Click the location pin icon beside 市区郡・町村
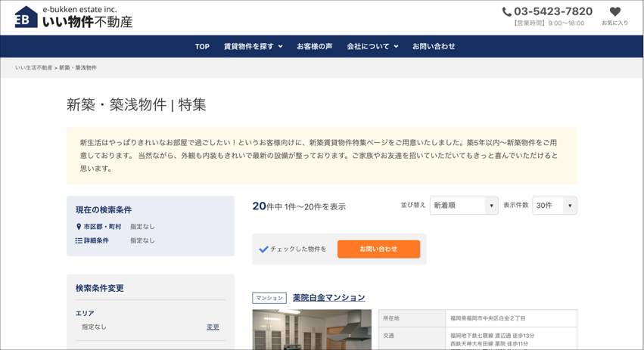The height and width of the screenshot is (350, 644). 79,227
